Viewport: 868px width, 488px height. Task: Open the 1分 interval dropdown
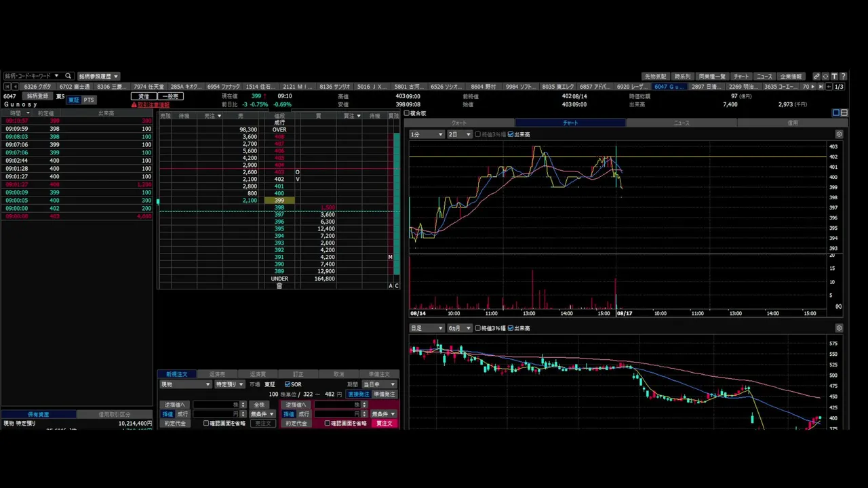(427, 134)
